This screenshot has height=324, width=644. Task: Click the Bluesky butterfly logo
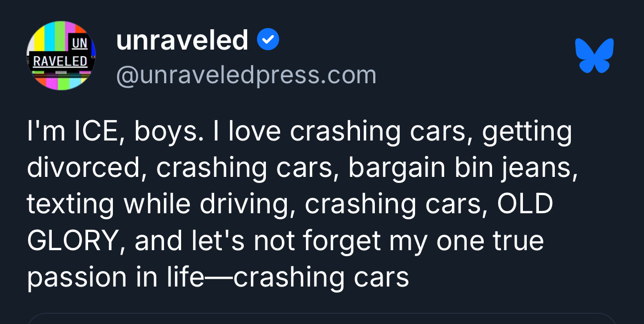click(x=594, y=55)
